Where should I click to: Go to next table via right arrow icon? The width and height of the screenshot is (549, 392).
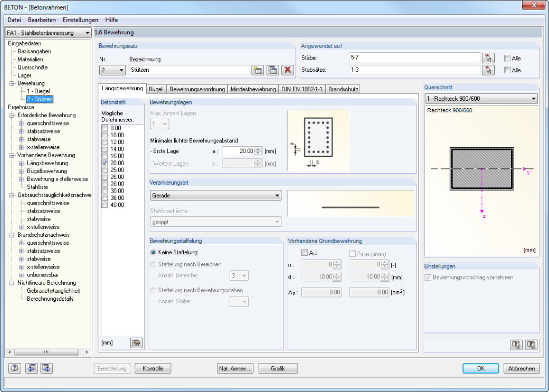[46, 368]
